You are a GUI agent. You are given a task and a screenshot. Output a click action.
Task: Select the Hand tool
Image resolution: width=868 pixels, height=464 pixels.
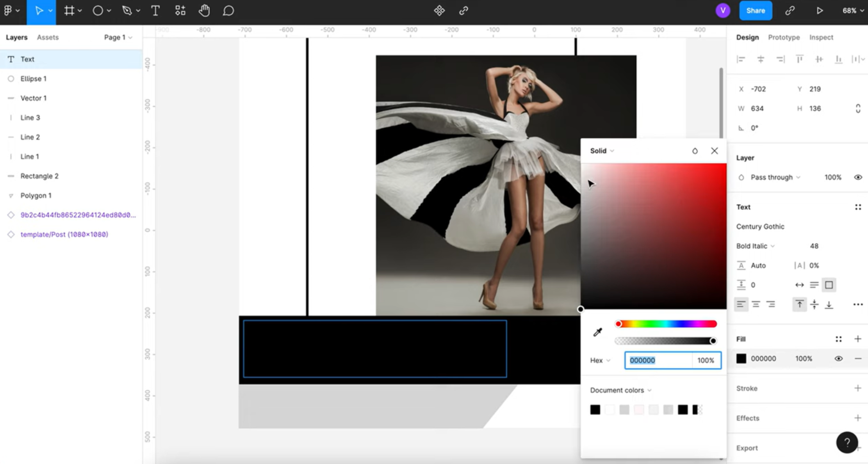[x=204, y=11]
